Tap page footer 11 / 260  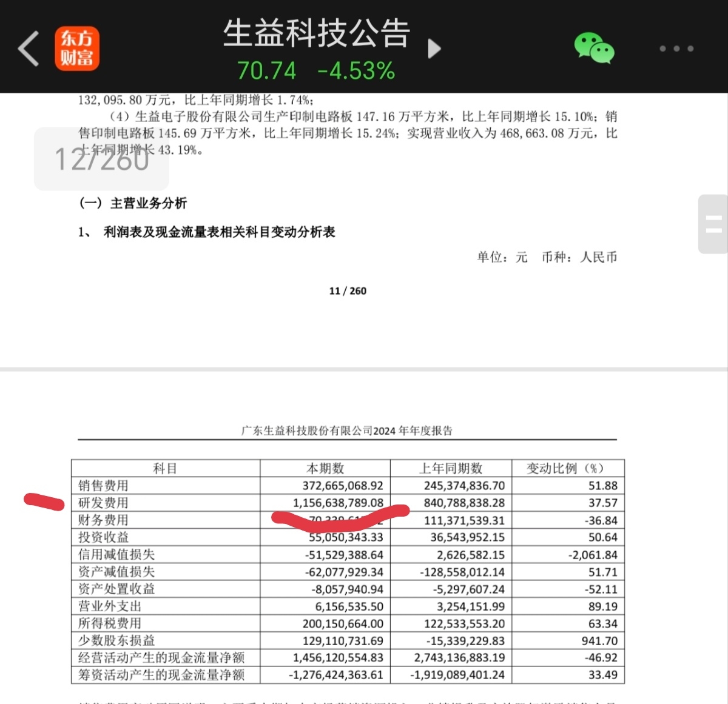tap(348, 291)
